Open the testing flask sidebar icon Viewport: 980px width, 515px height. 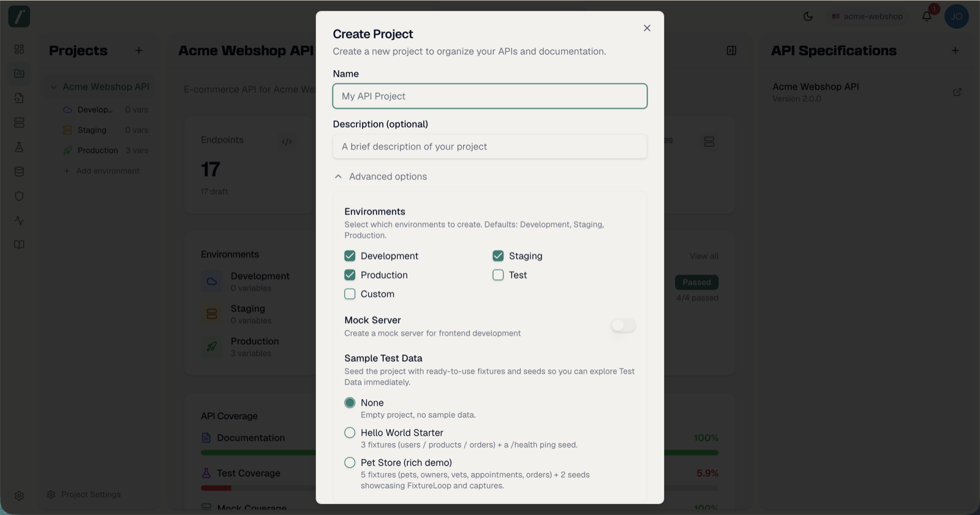19,148
